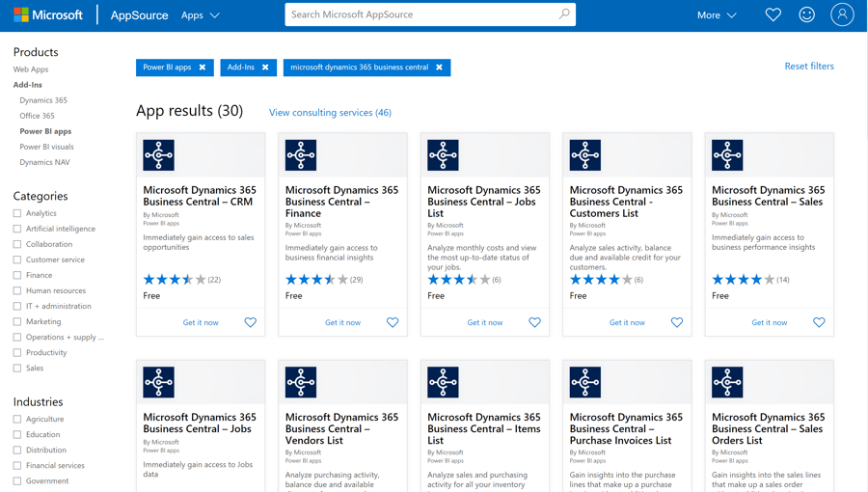Check the Customer service category
The width and height of the screenshot is (868, 492).
[x=17, y=260]
